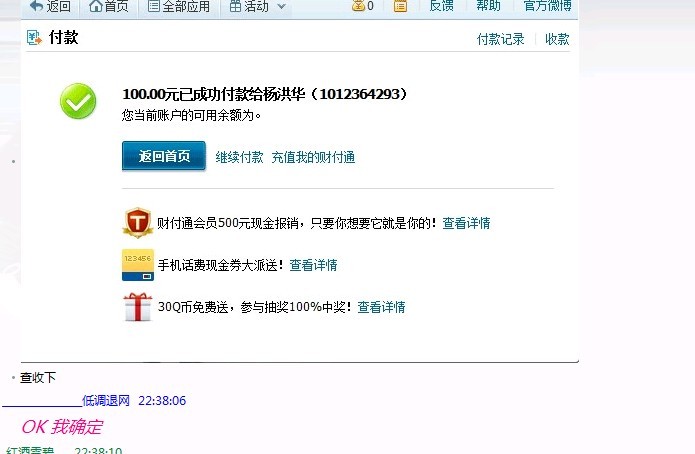Image resolution: width=695 pixels, height=454 pixels.
Task: Switch to 收款 receive payment
Action: coord(557,39)
